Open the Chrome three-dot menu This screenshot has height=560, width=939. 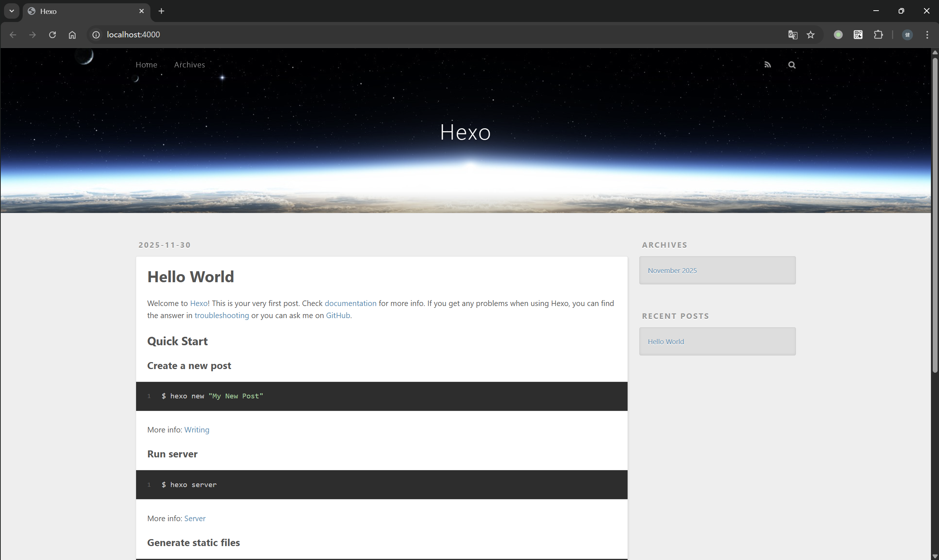coord(927,35)
